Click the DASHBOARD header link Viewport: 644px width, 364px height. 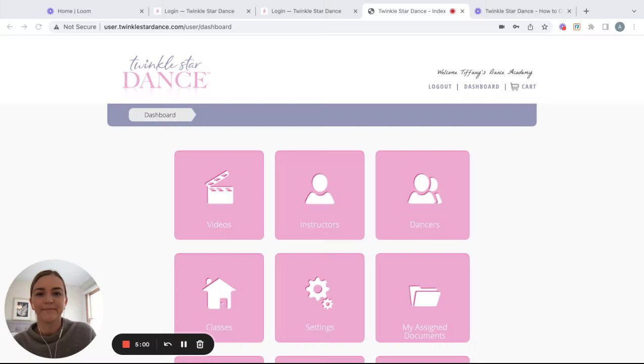pos(482,86)
